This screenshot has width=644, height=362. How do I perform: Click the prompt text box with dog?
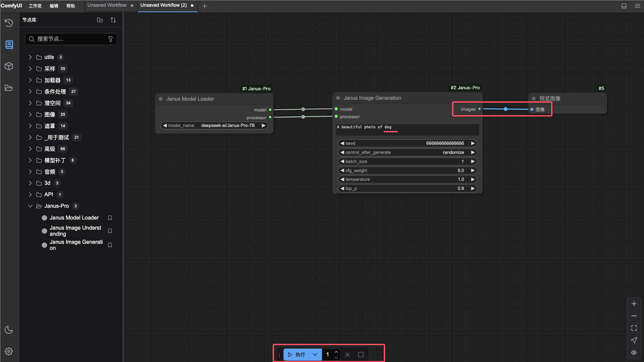point(407,130)
